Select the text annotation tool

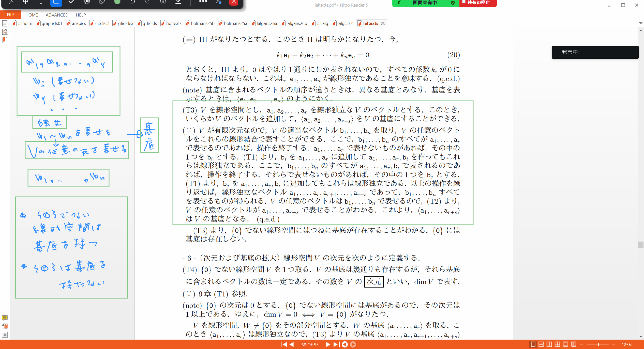(x=41, y=2)
